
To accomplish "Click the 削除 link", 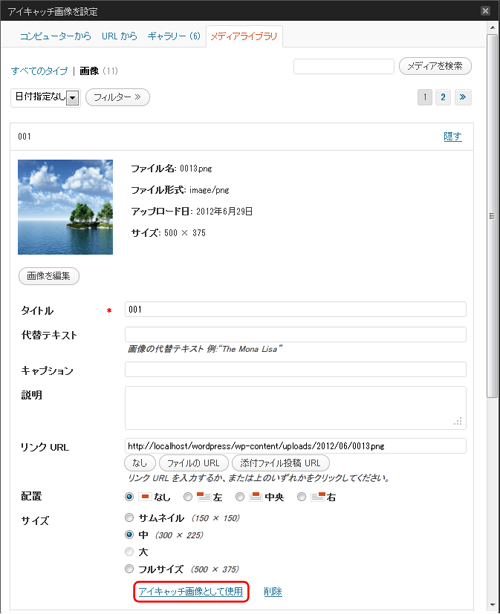I will 273,591.
